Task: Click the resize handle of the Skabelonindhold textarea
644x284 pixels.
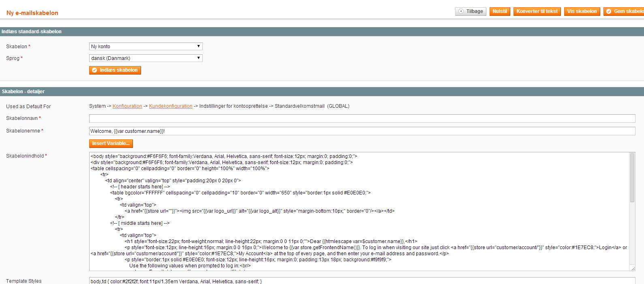Action: coord(632,268)
